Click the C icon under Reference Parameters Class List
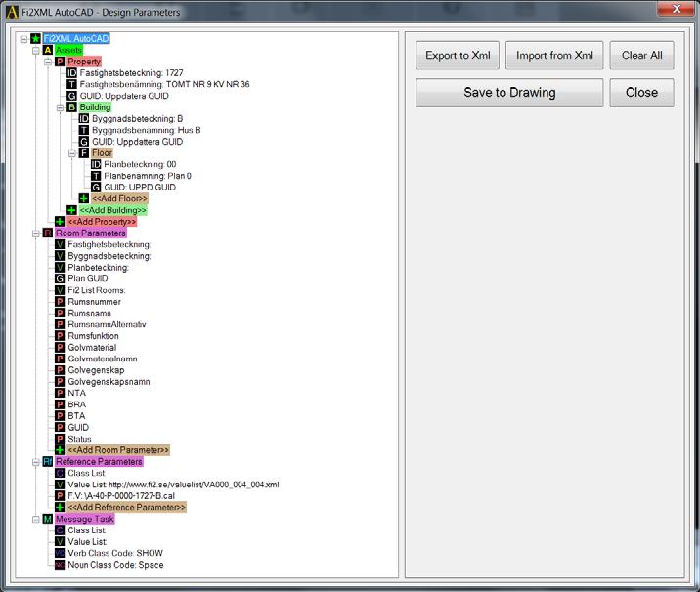Image resolution: width=700 pixels, height=592 pixels. 60,474
